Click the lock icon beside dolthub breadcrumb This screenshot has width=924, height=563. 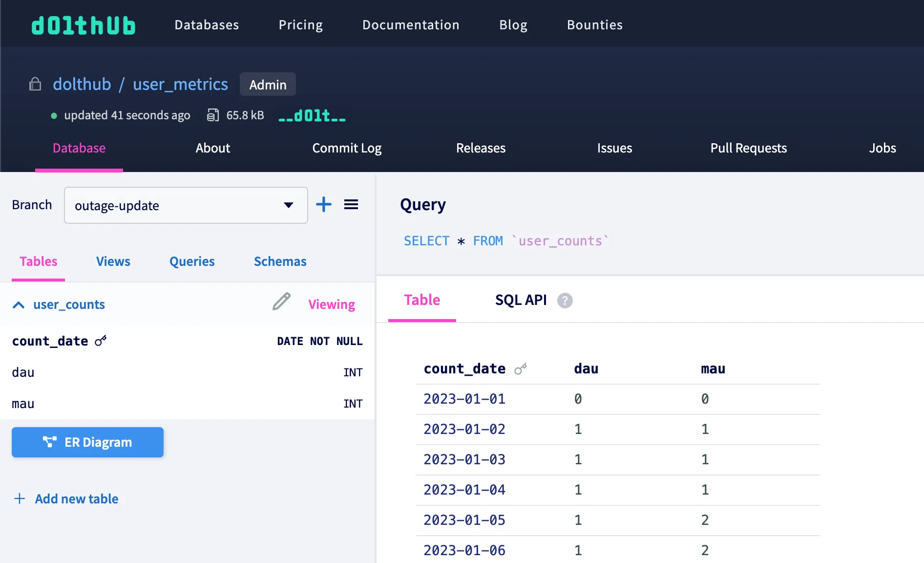pyautogui.click(x=35, y=84)
